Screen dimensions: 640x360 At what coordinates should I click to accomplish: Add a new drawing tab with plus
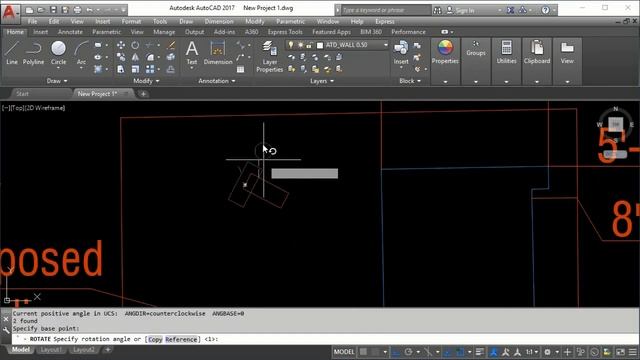143,94
